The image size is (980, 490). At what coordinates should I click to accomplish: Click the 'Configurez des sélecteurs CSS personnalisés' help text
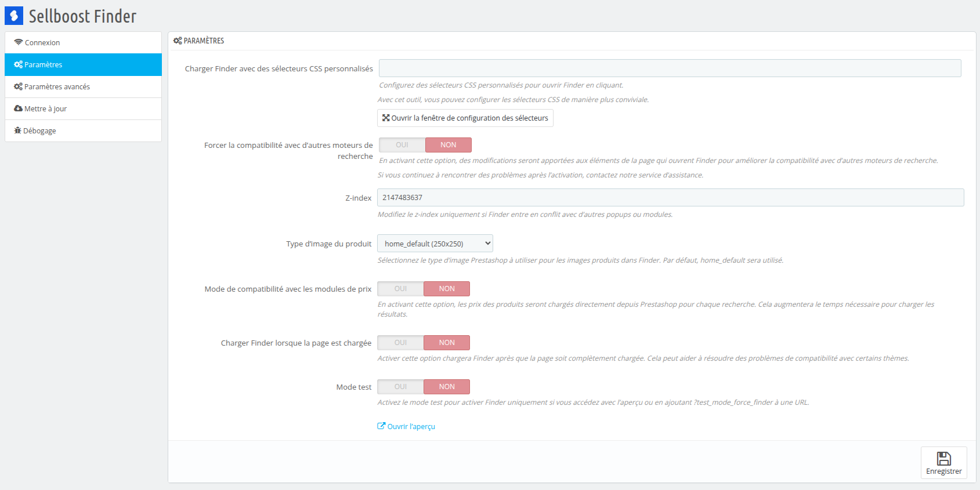coord(501,85)
